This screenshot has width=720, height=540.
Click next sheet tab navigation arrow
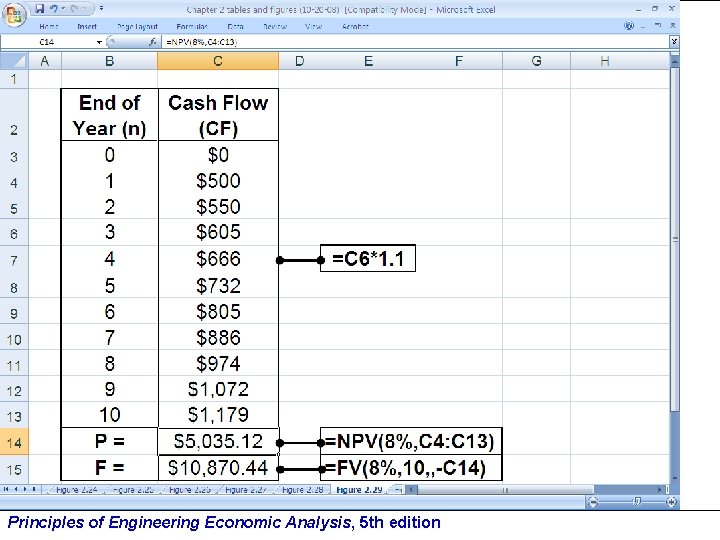point(25,489)
